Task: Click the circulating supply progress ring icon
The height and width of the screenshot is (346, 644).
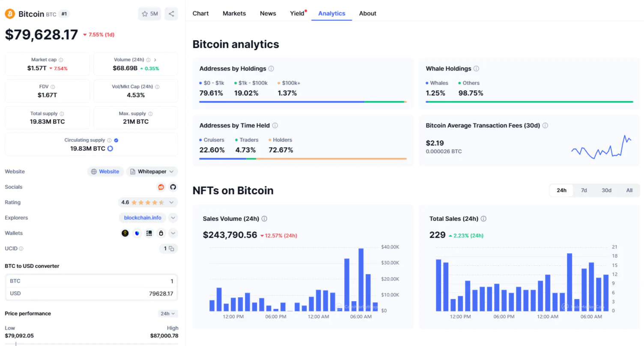Action: tap(110, 148)
